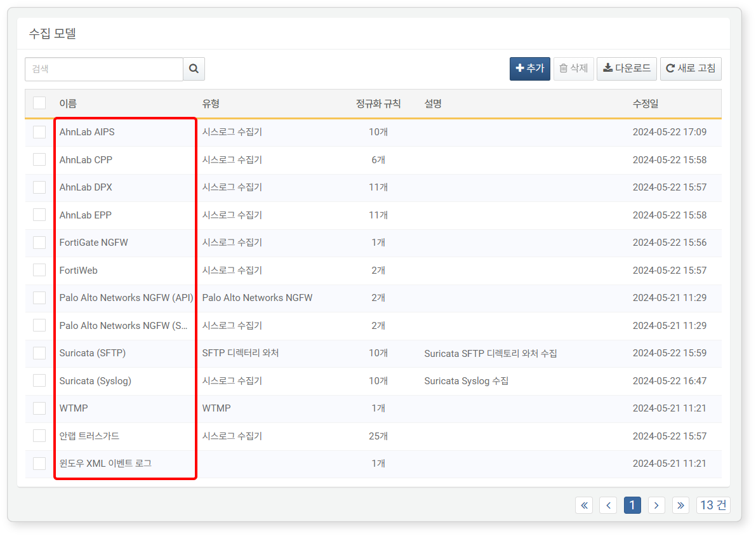Check the AhnLab EPP row checkbox
The image size is (756, 536).
tap(39, 215)
